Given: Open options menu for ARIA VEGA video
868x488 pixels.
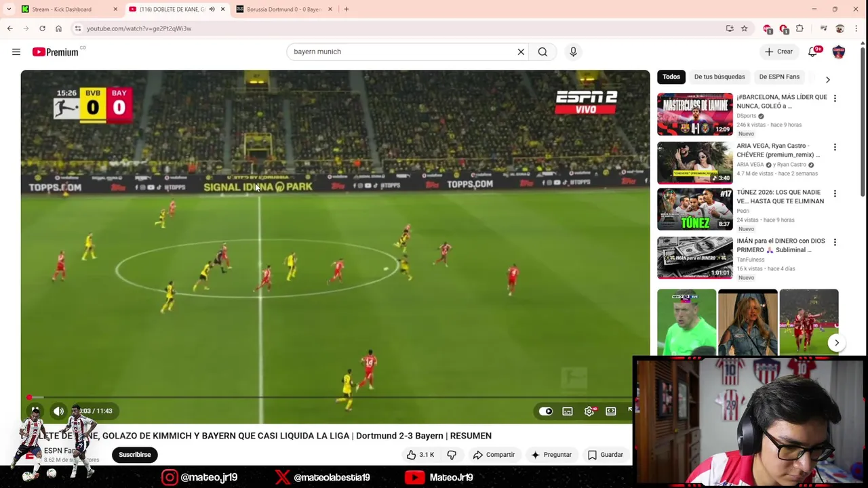Looking at the screenshot, I should click(835, 147).
